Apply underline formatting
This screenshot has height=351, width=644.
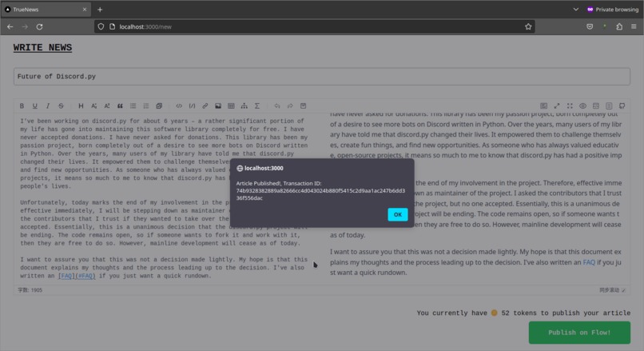tap(35, 106)
